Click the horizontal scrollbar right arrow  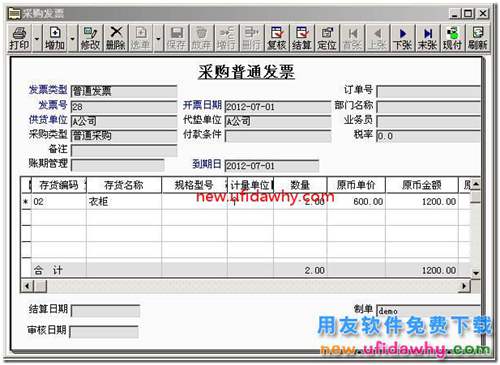click(x=464, y=286)
